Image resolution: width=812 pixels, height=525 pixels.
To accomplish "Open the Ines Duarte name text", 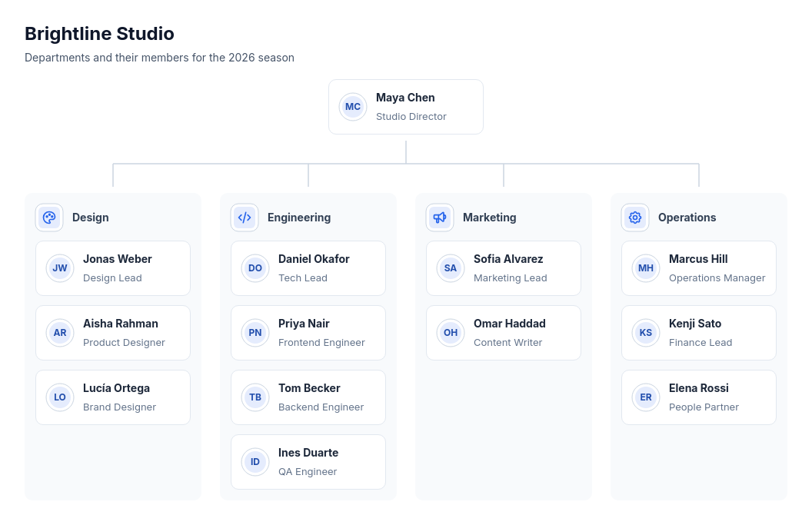I will pos(308,453).
